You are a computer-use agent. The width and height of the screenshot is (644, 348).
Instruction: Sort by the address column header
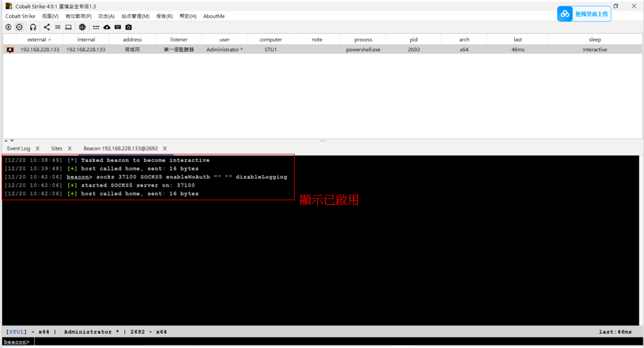(132, 39)
